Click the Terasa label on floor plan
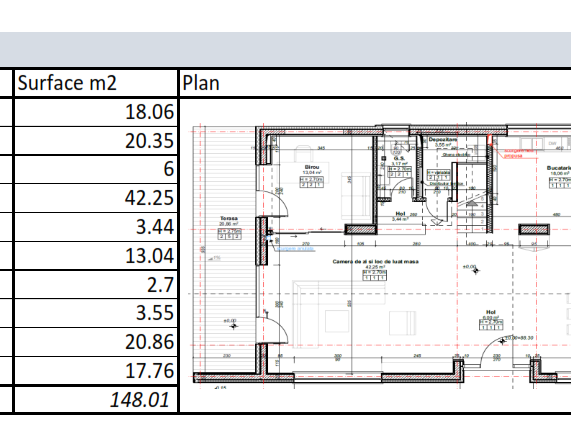Viewport: 571px width, 428px height. click(x=229, y=218)
